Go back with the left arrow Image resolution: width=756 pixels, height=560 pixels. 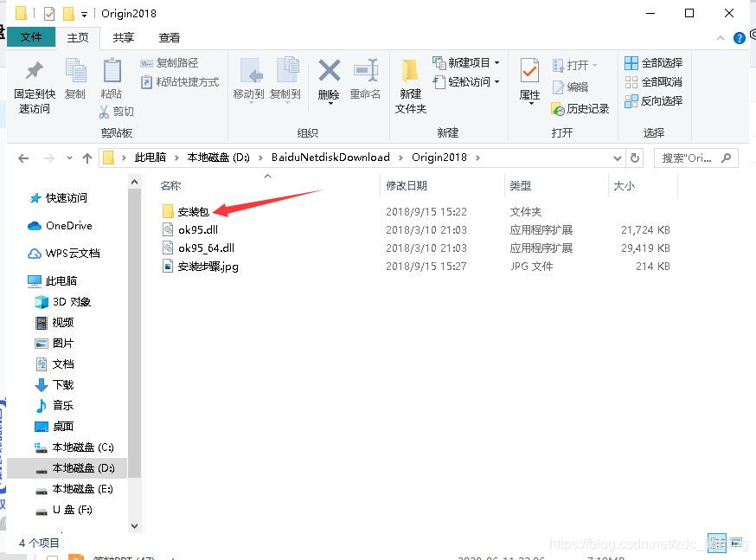click(x=23, y=158)
